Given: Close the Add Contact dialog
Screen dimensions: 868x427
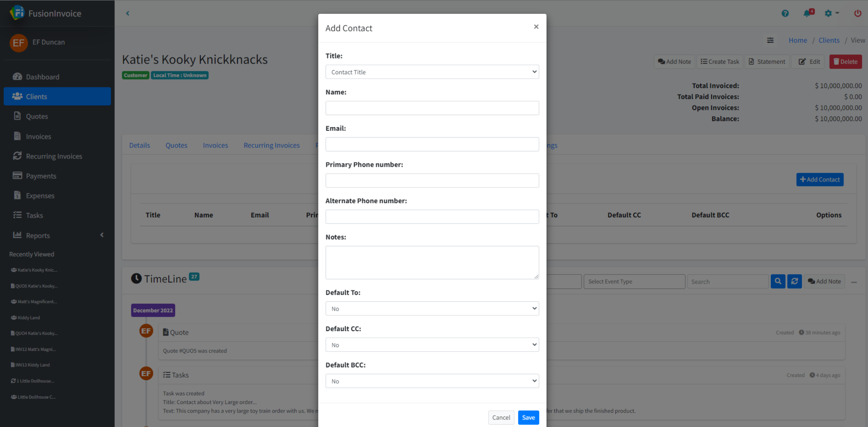Looking at the screenshot, I should coord(536,27).
